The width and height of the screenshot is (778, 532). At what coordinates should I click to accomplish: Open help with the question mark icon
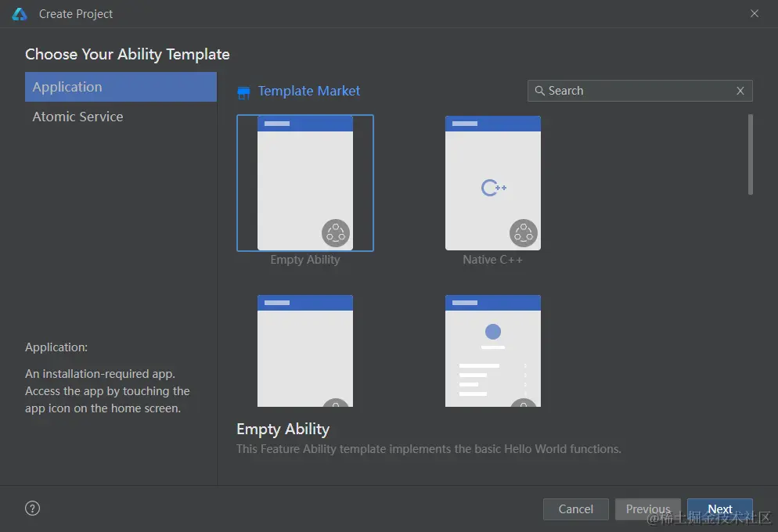[32, 509]
